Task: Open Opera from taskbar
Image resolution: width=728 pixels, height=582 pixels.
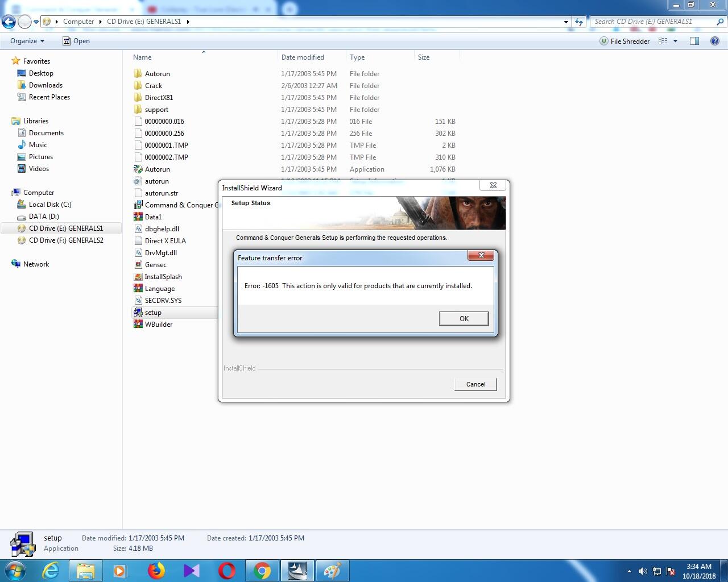Action: tap(227, 571)
